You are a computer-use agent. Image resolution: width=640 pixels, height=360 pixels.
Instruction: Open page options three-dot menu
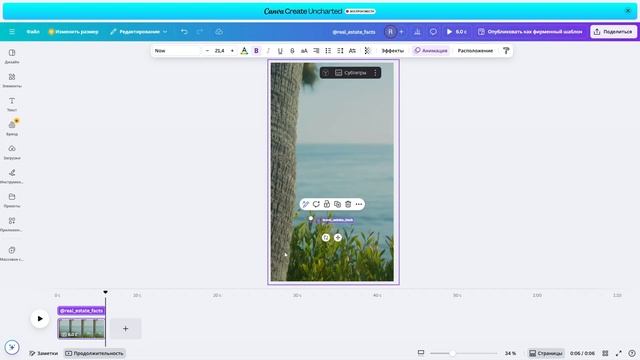tap(375, 73)
